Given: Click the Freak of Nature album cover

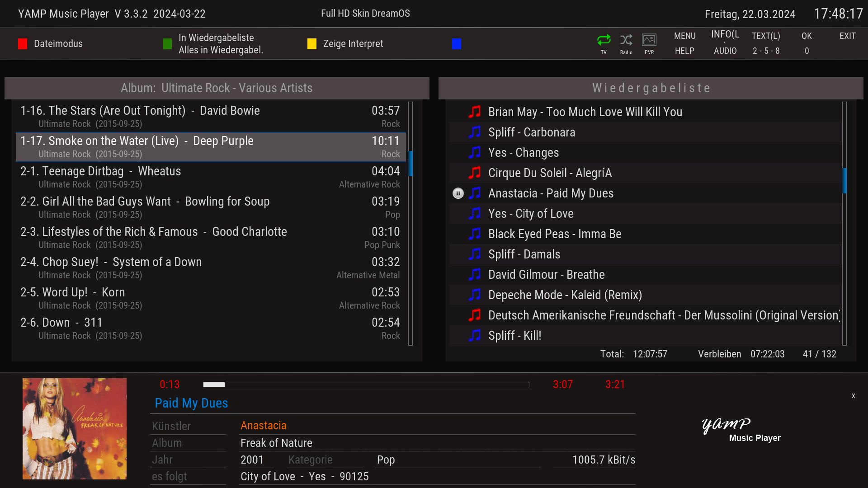Looking at the screenshot, I should pyautogui.click(x=75, y=429).
